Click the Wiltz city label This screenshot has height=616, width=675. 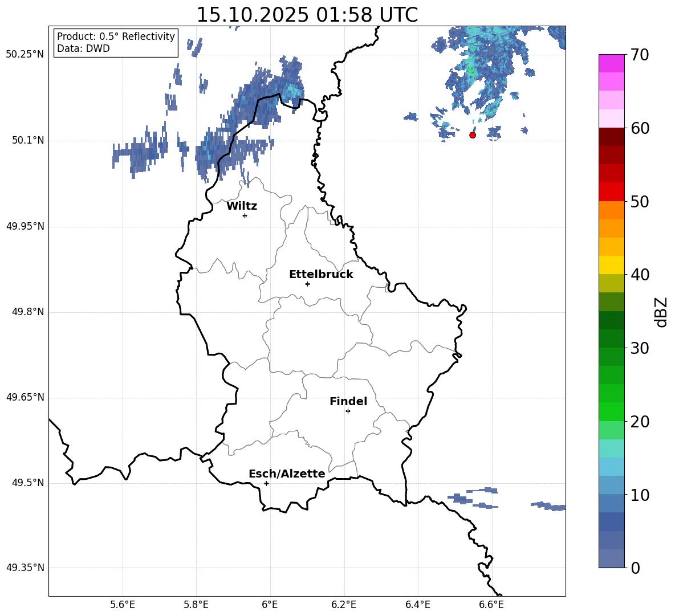pyautogui.click(x=242, y=206)
